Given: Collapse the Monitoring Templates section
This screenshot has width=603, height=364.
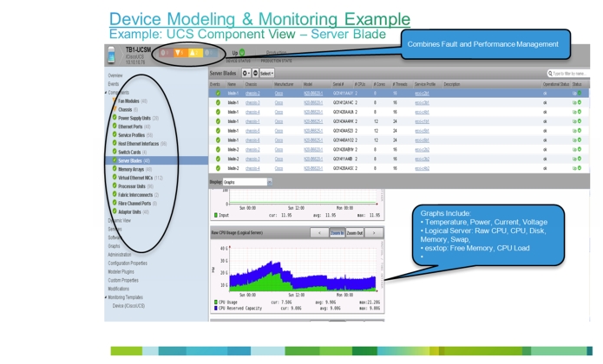Looking at the screenshot, I should pos(106,297).
